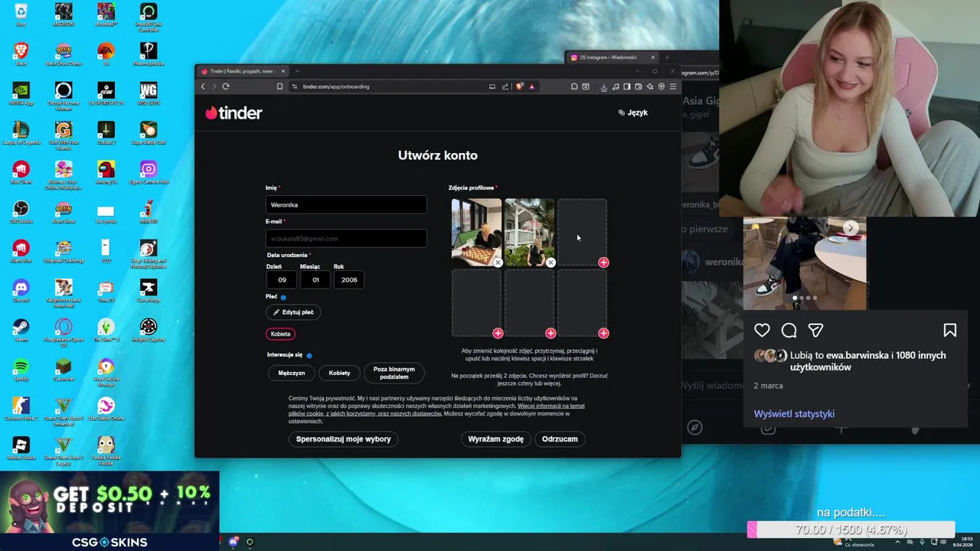Open Wyświetl statystyki on Instagram

coord(794,414)
